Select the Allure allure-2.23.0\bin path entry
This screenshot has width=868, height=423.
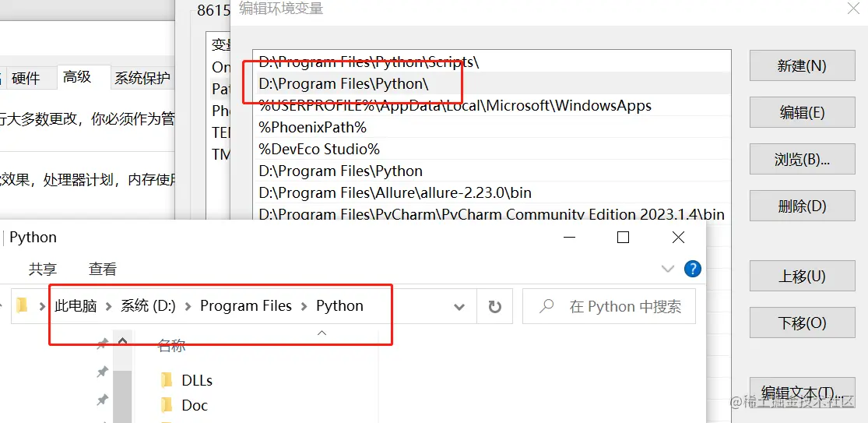pos(492,192)
